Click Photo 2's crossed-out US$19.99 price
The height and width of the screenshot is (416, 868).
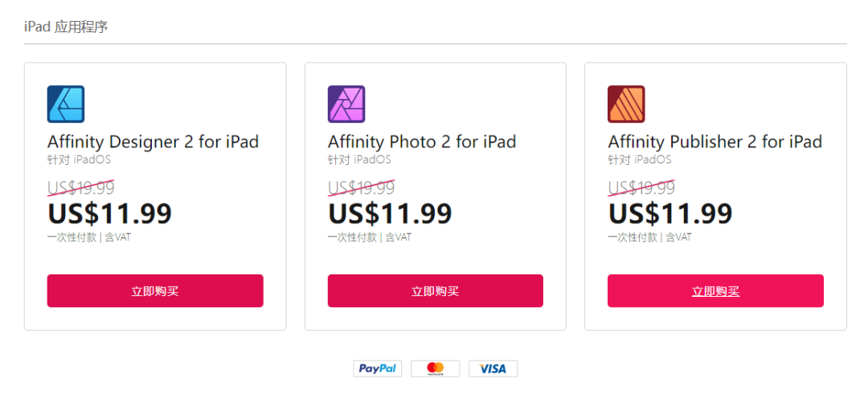[x=362, y=187]
